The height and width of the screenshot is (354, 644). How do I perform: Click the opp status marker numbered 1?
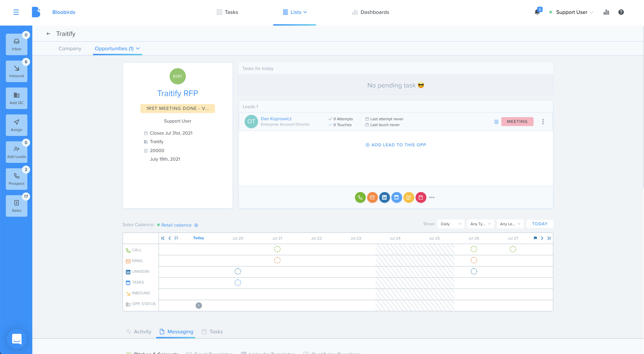199,306
